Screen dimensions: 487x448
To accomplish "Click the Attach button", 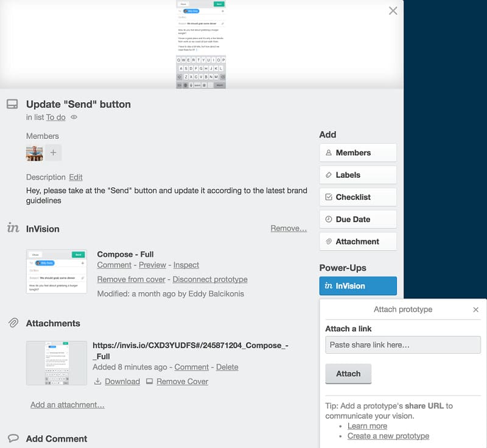I will (348, 374).
